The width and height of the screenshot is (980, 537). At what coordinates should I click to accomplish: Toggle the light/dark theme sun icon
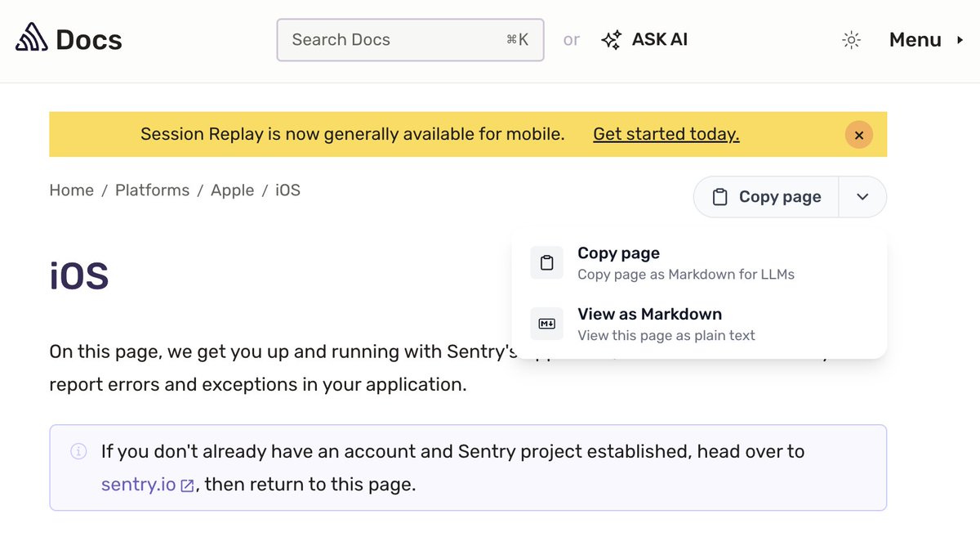click(852, 40)
